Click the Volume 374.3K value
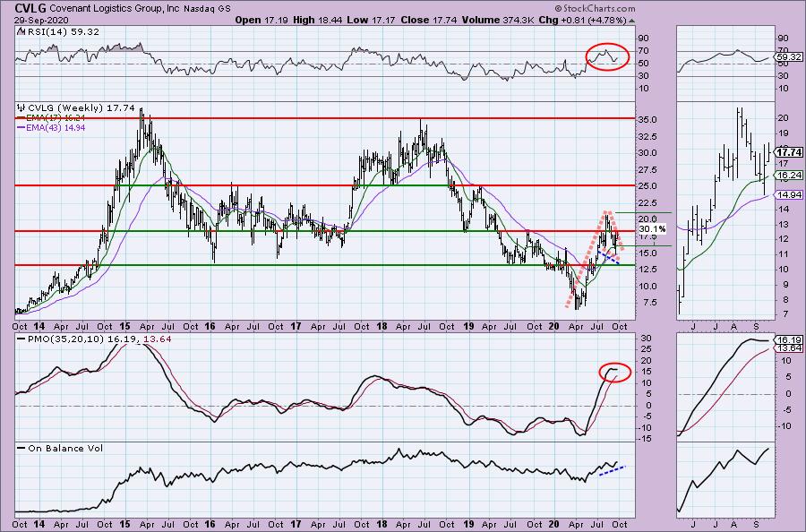Viewport: 806px width, 532px height. 498,20
